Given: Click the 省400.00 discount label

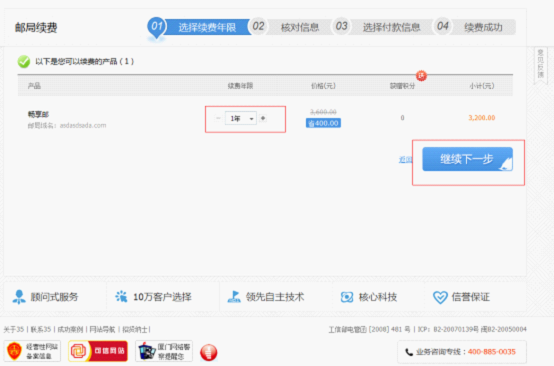Looking at the screenshot, I should pos(323,123).
